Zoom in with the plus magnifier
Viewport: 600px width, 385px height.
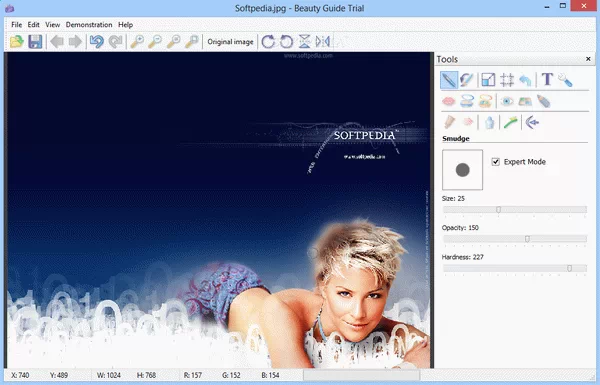coord(137,41)
